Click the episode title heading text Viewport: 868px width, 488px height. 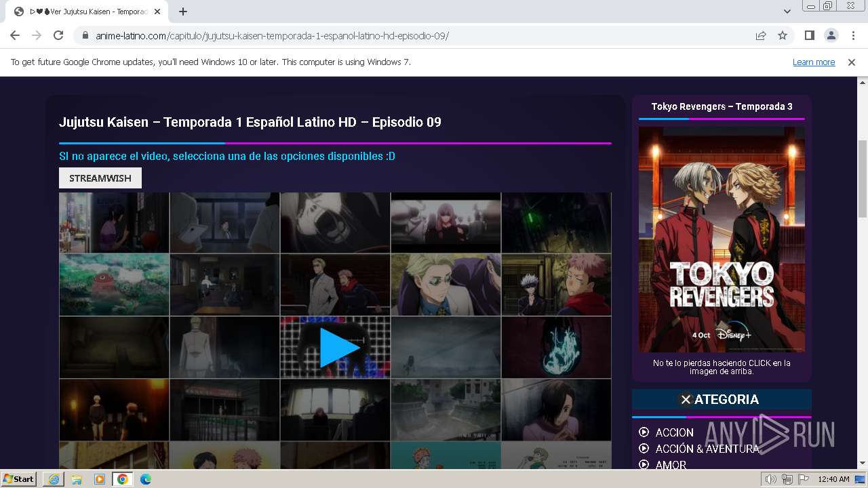click(x=250, y=122)
